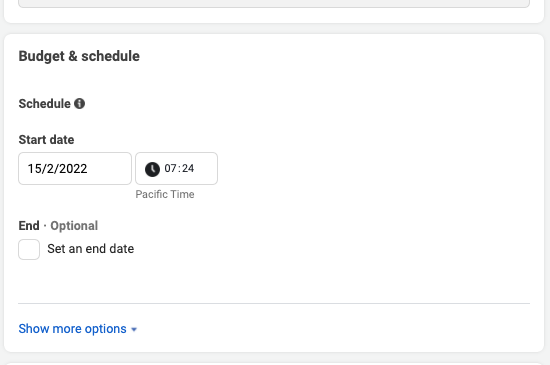Select the hour value 07
The width and height of the screenshot is (550, 365).
pos(170,168)
